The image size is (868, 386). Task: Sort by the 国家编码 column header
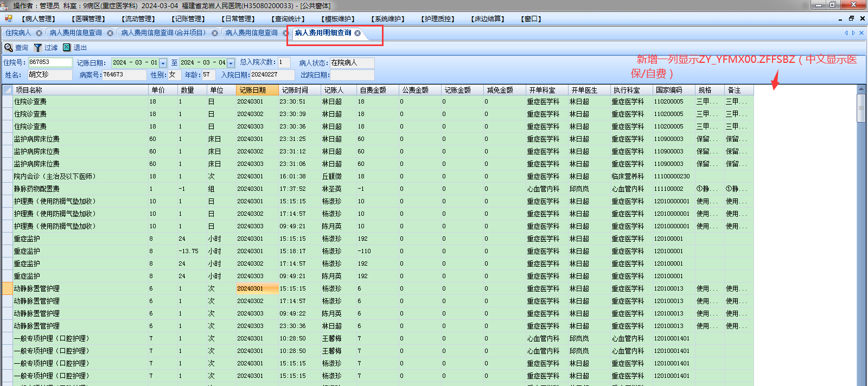tap(674, 90)
